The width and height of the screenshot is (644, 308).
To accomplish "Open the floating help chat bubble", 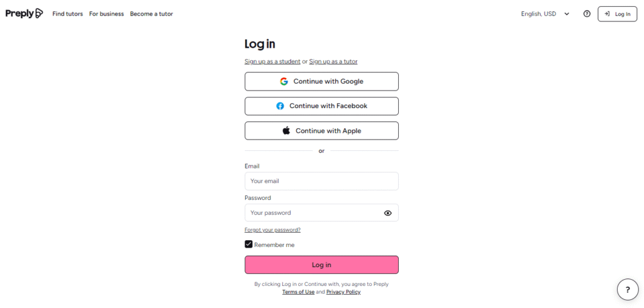I will [x=627, y=289].
